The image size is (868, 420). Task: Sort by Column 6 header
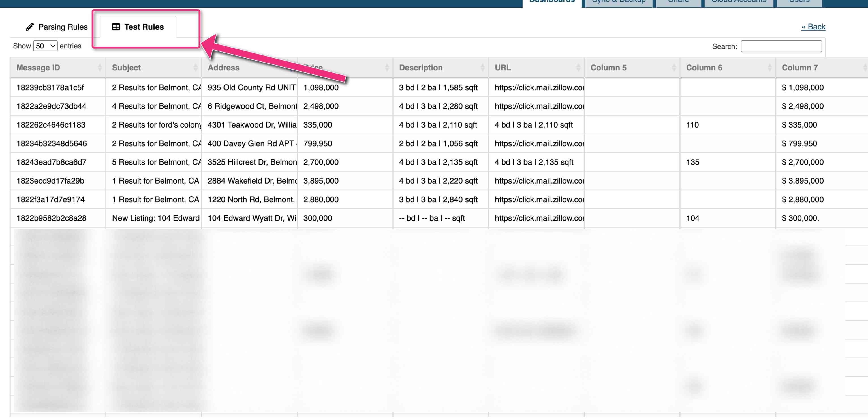click(728, 68)
